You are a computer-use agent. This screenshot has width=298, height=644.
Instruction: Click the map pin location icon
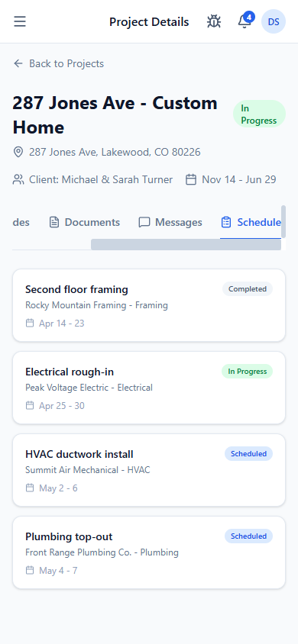tap(18, 153)
